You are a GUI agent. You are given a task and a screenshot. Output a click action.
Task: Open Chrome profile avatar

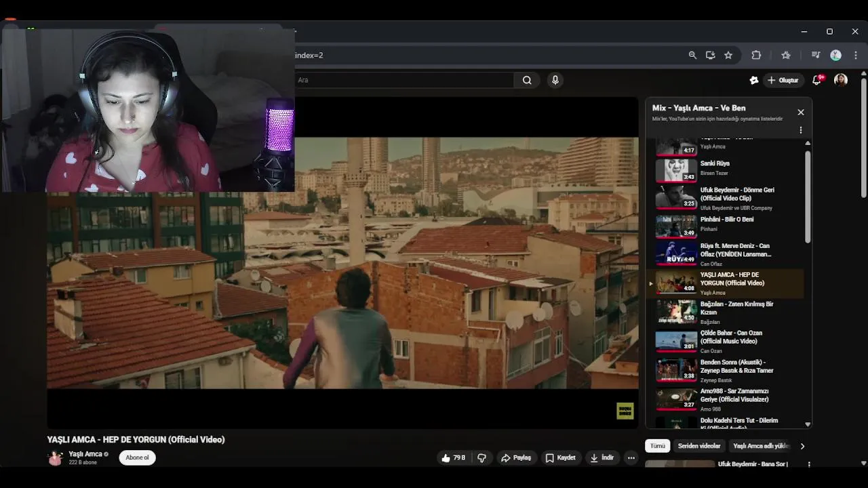[836, 55]
